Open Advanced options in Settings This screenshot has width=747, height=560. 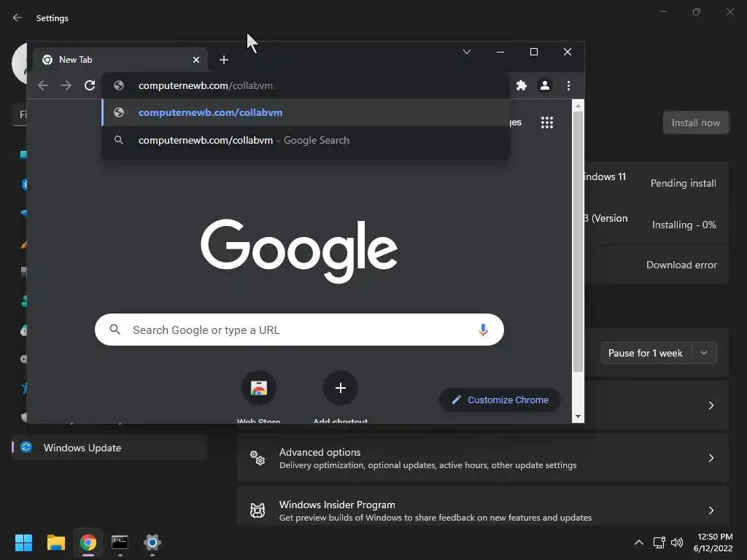point(483,458)
